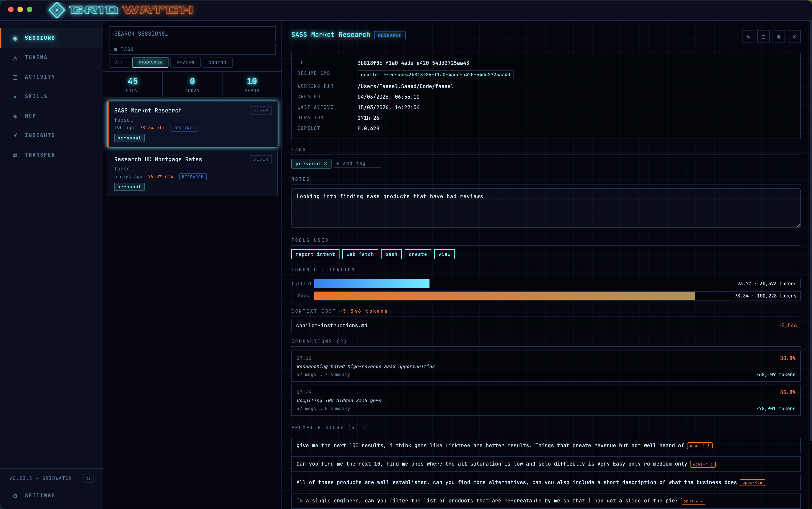The height and width of the screenshot is (509, 812).
Task: Toggle the ALL tag filter
Action: click(119, 63)
